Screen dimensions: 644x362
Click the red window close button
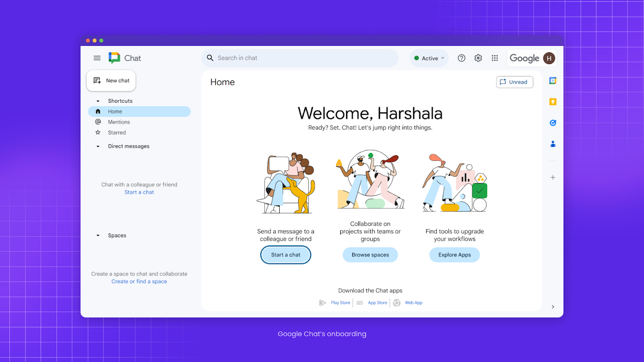(88, 41)
